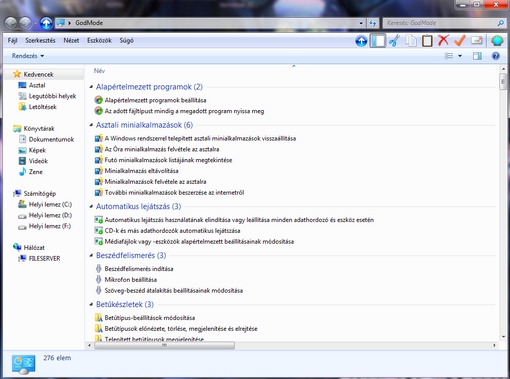Select Betűtípus-beállítások módosítása
Screen dimensions: 510x379
pyautogui.click(x=145, y=318)
